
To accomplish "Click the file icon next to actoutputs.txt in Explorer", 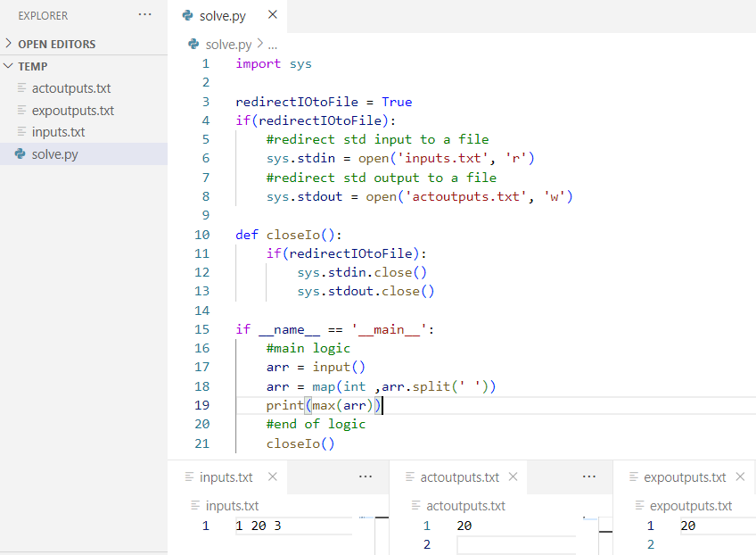I will click(x=20, y=88).
